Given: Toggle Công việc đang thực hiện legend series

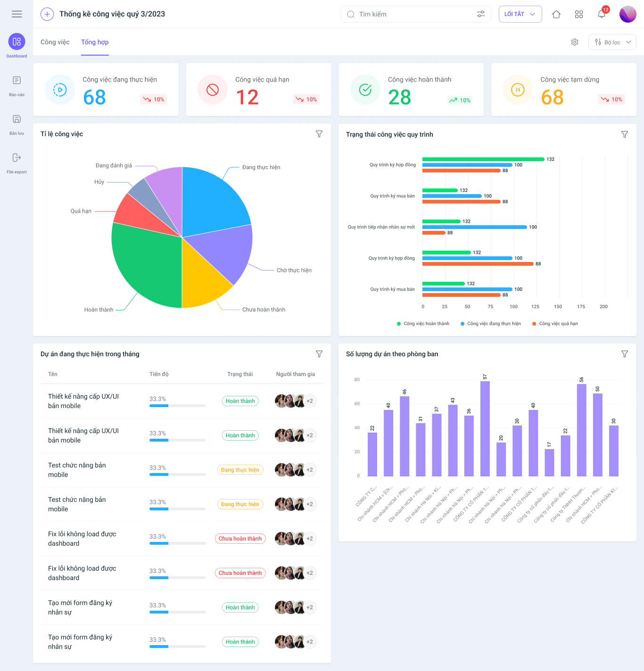Looking at the screenshot, I should click(491, 324).
